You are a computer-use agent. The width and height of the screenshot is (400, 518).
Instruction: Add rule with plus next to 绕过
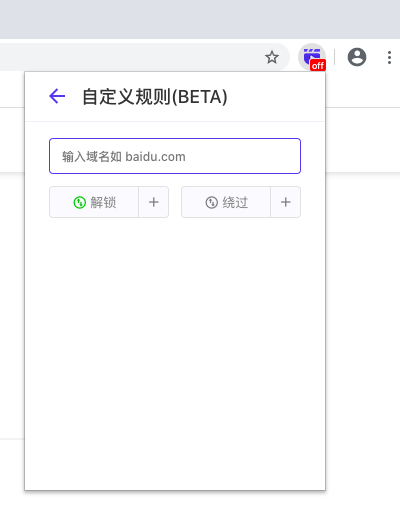point(286,202)
